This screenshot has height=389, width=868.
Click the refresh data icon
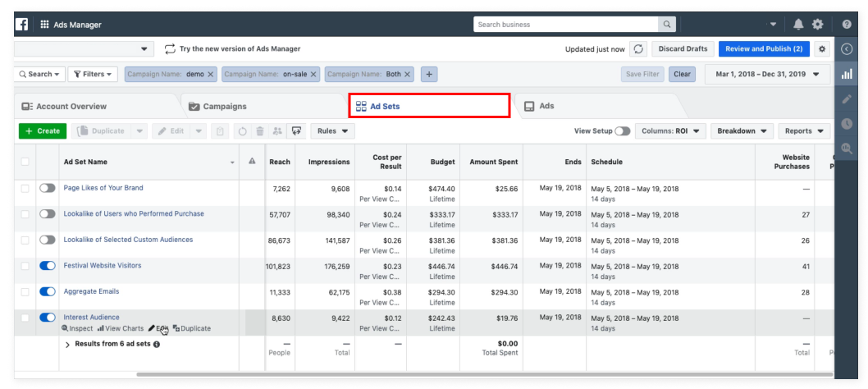(x=638, y=48)
